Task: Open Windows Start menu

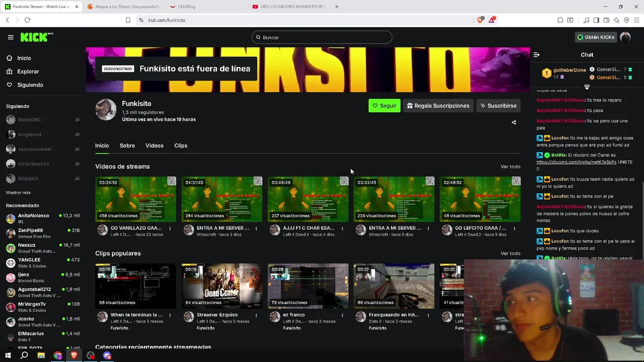Action: (x=8, y=355)
